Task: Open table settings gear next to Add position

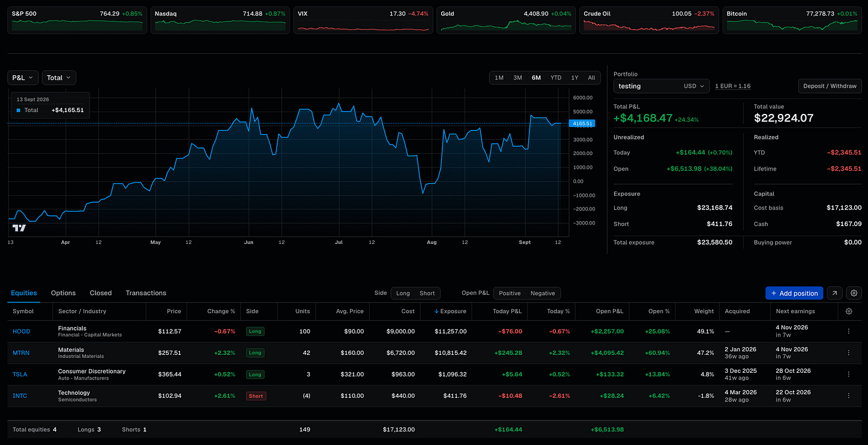Action: 854,293
